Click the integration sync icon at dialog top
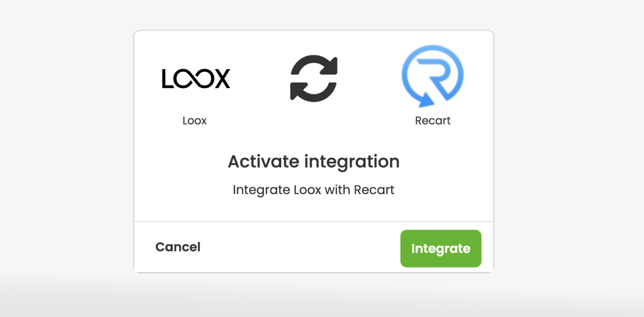The width and height of the screenshot is (644, 317). tap(313, 78)
